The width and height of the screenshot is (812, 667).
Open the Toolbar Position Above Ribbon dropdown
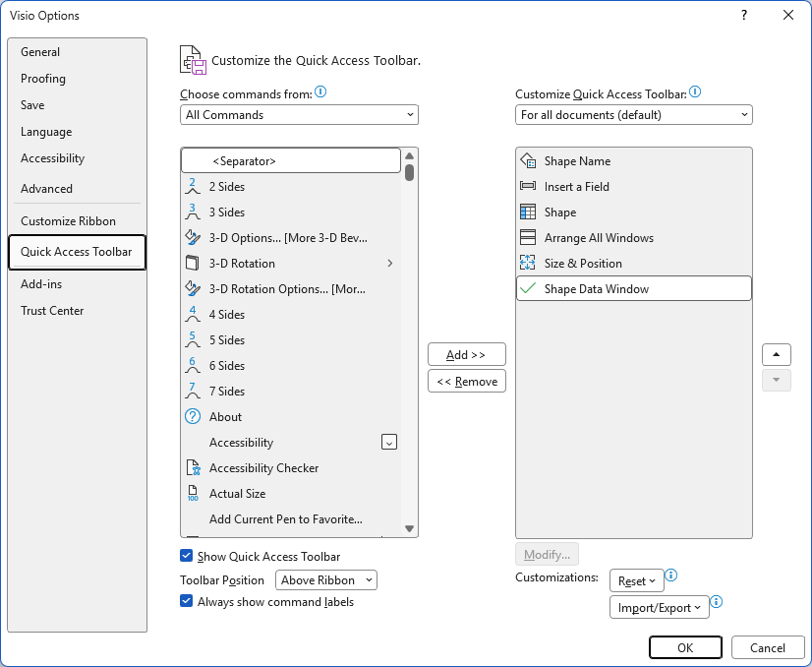(326, 579)
